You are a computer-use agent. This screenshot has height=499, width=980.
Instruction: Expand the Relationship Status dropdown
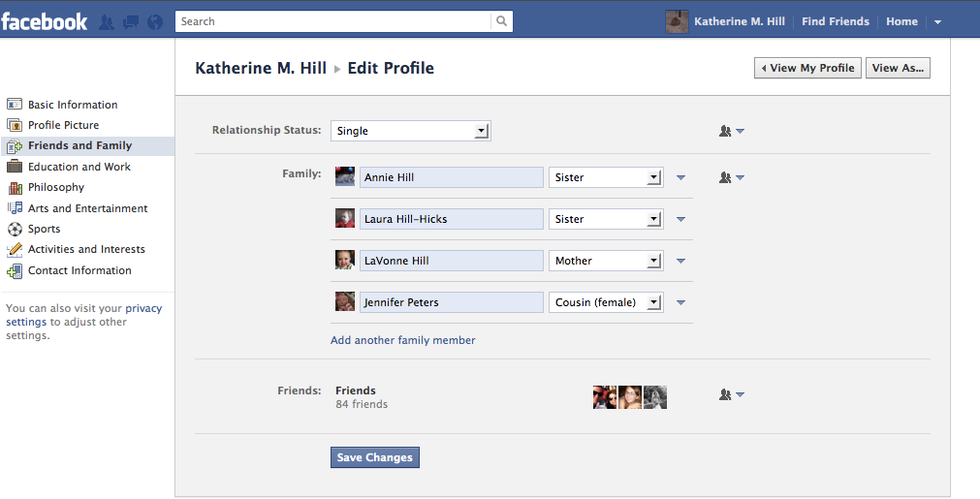(x=411, y=131)
